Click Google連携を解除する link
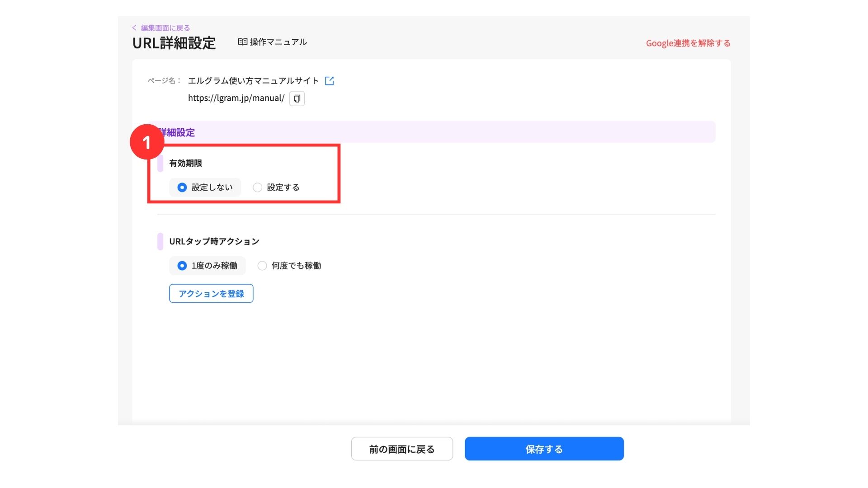 (x=688, y=43)
